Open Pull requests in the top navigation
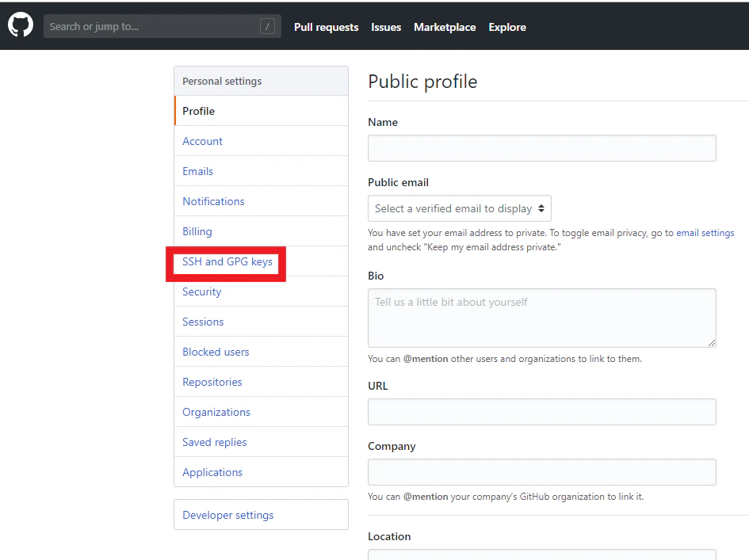 pos(326,27)
